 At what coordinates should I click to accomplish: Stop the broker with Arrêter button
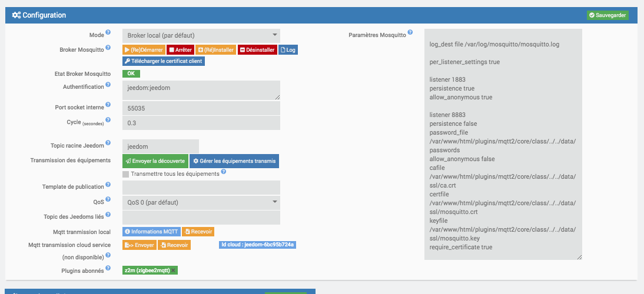pyautogui.click(x=181, y=50)
